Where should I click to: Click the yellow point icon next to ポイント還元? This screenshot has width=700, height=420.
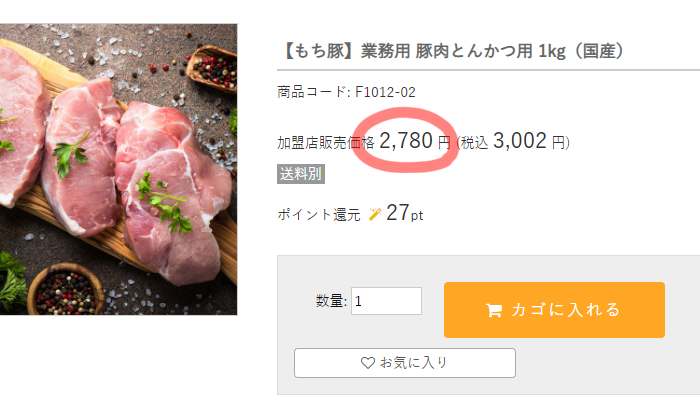point(375,214)
